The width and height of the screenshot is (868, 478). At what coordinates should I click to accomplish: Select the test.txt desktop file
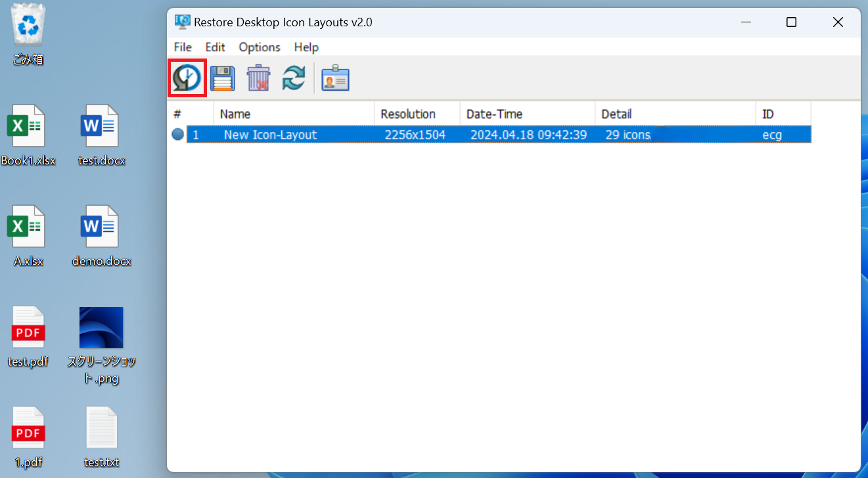point(101,437)
